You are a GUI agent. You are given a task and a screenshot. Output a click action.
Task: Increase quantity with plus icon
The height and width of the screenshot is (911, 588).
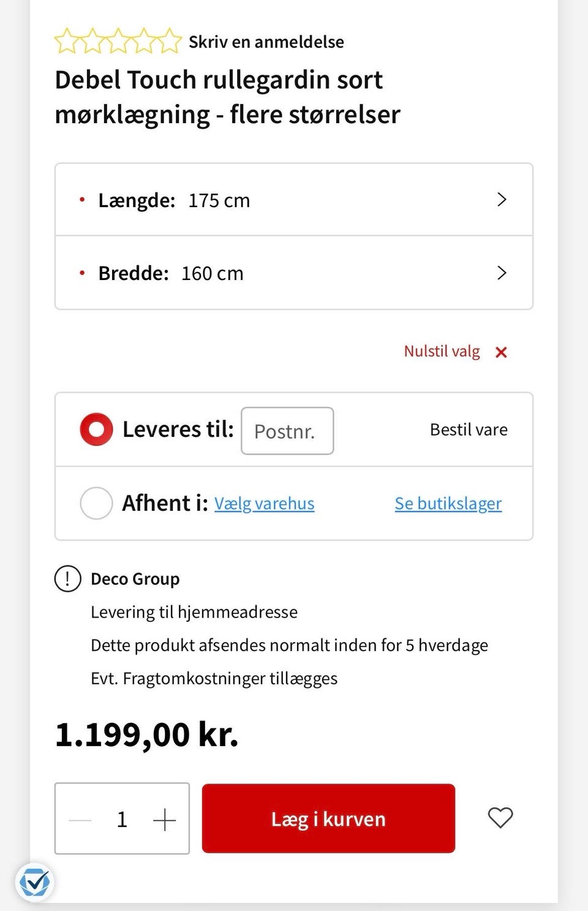164,819
